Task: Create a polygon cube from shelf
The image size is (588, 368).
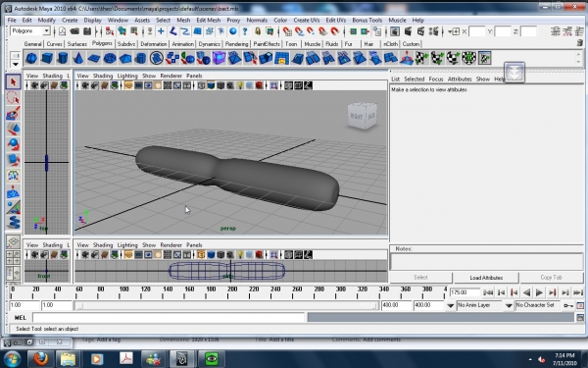Action: (x=47, y=58)
